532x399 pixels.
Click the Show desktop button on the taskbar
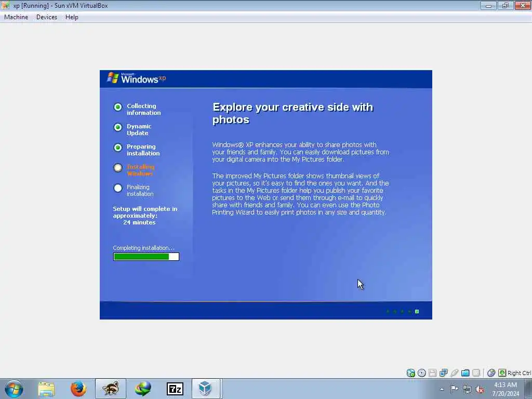tap(528, 389)
